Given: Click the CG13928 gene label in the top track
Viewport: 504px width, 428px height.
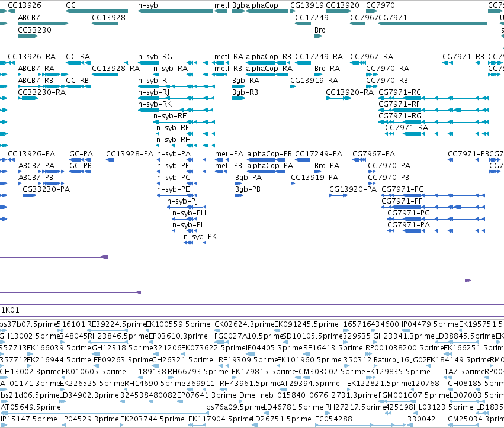Looking at the screenshot, I should tap(108, 18).
